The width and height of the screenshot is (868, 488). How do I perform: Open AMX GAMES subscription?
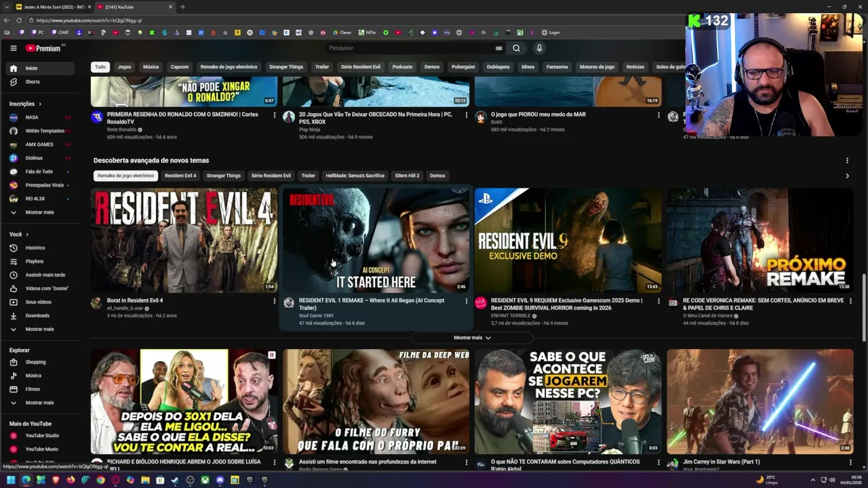tap(41, 144)
